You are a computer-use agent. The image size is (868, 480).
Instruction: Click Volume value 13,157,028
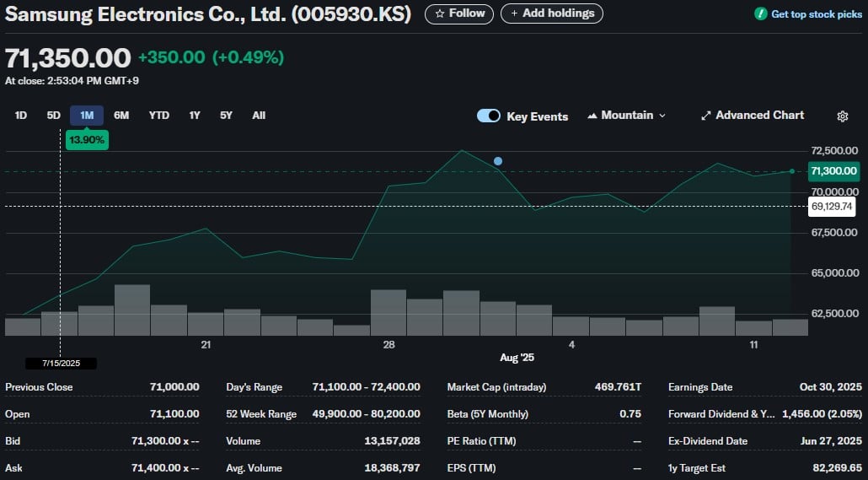click(392, 441)
